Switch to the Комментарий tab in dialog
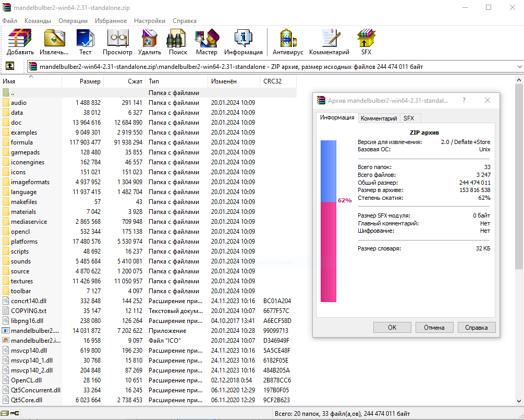 pos(379,118)
